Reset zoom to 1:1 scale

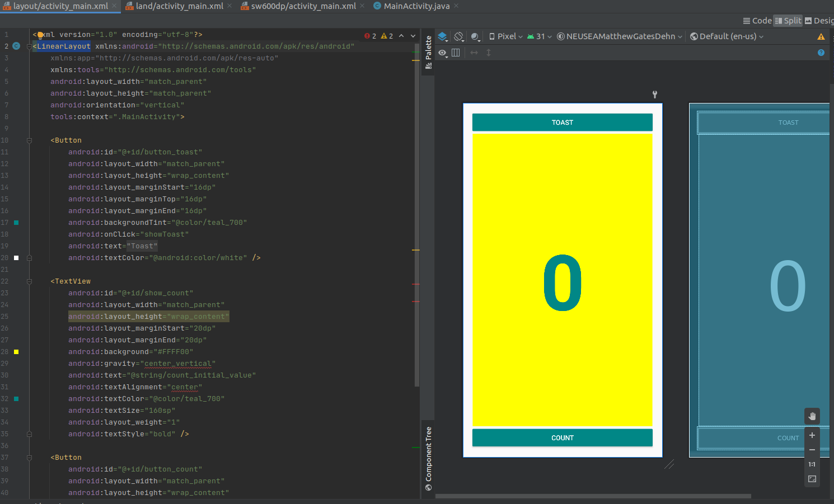pyautogui.click(x=812, y=464)
